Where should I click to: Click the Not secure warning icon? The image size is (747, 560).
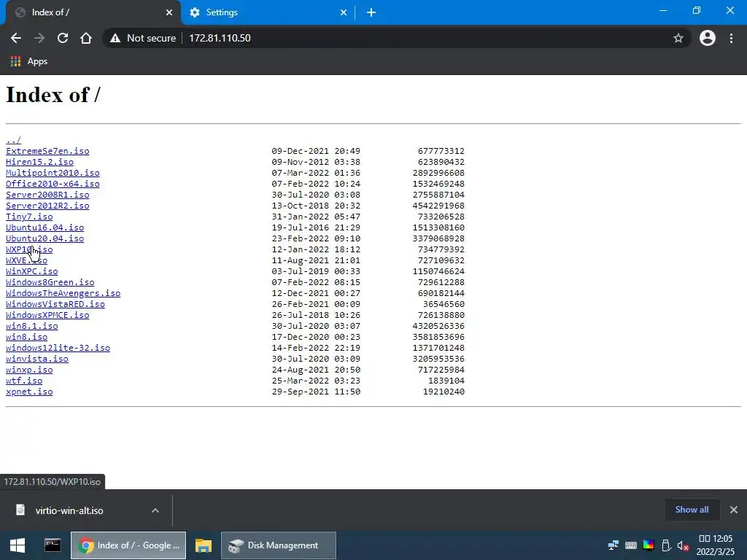click(x=115, y=38)
